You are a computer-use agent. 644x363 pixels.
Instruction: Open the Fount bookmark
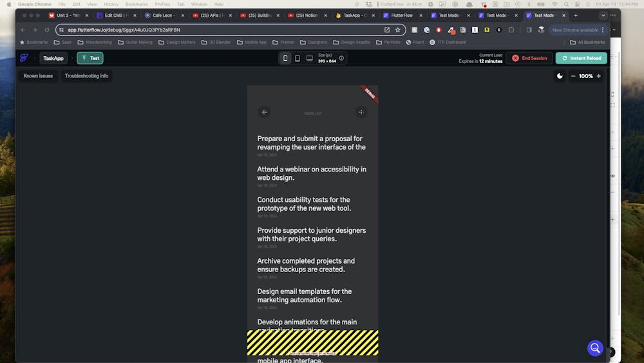point(415,42)
